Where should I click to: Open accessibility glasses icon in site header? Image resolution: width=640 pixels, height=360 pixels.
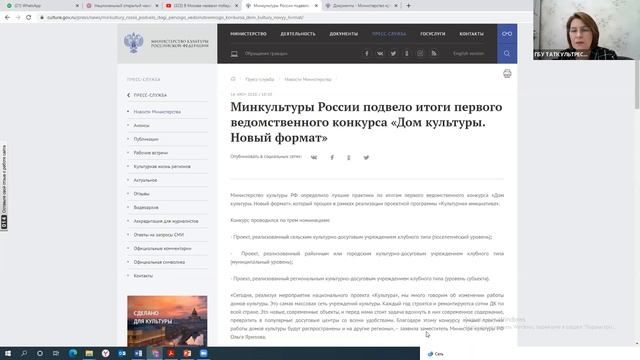point(507,33)
